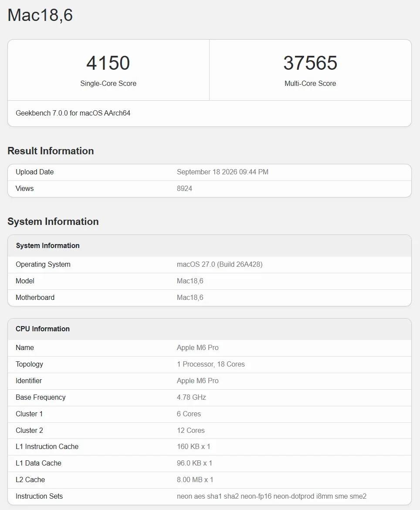Select the Mac18,6 value in Model row
Viewport: 420px width, 510px height.
[x=190, y=281]
